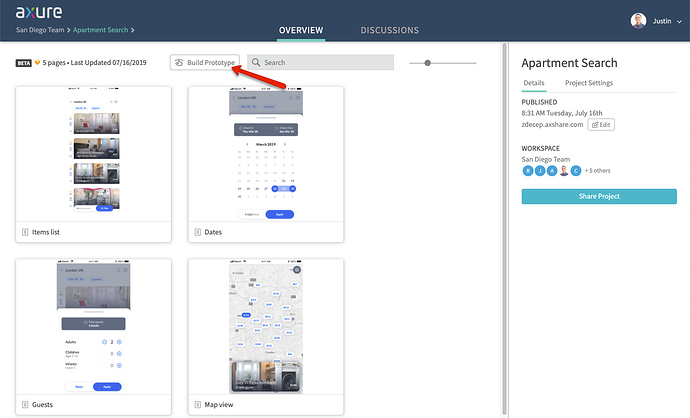This screenshot has width=690, height=418.
Task: Click the page icon beside Items list
Action: [x=25, y=232]
